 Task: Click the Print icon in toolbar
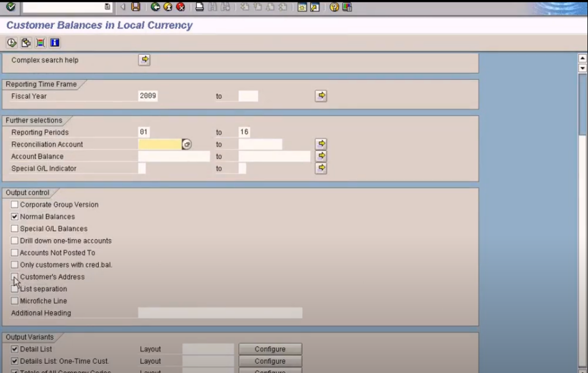199,7
